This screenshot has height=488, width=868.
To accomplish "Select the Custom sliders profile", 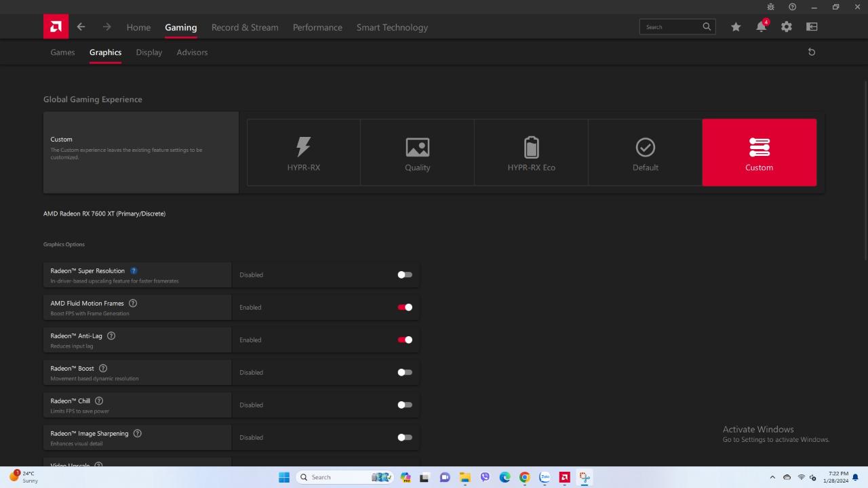I will coord(759,152).
